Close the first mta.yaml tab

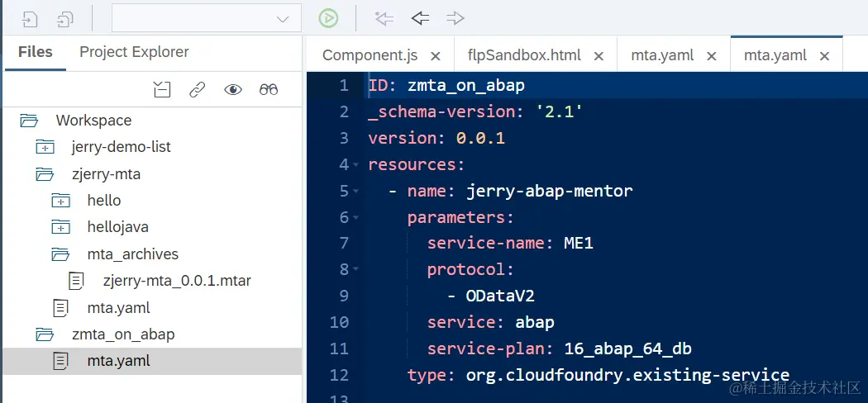click(x=712, y=56)
